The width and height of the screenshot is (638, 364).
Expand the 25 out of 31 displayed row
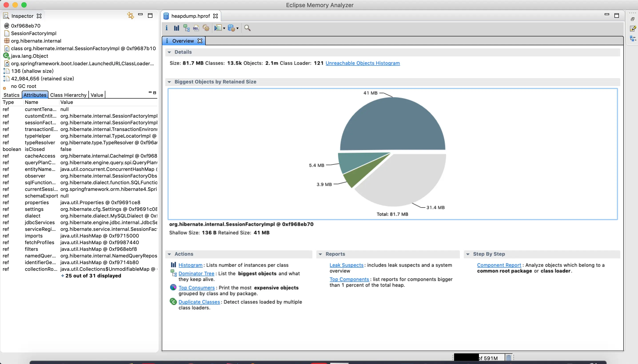point(91,276)
